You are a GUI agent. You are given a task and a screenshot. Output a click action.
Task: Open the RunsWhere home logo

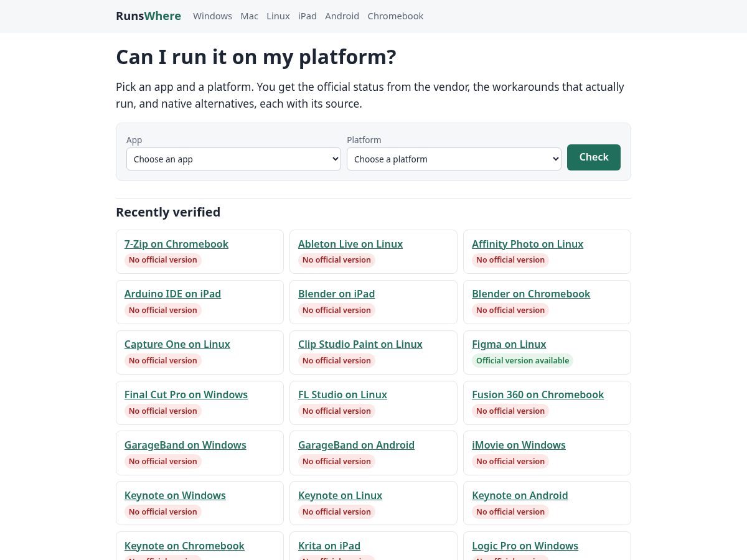[x=148, y=16]
